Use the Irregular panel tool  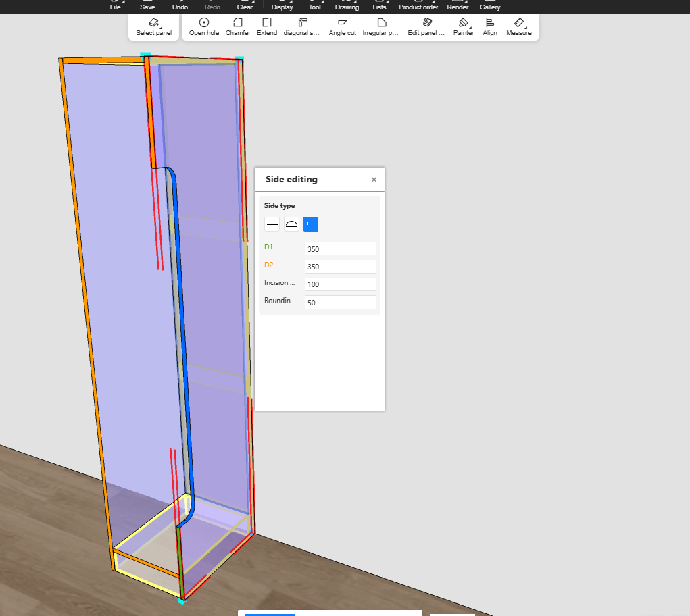tap(381, 27)
